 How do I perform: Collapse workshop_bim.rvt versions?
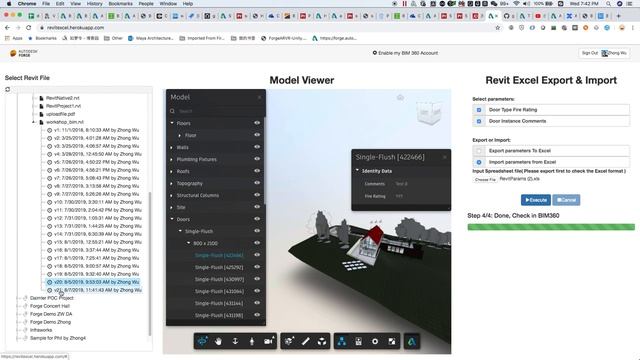pyautogui.click(x=34, y=122)
